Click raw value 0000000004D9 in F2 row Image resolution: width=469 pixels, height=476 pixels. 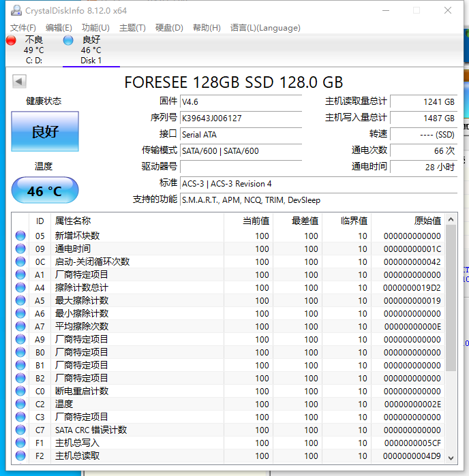412,456
